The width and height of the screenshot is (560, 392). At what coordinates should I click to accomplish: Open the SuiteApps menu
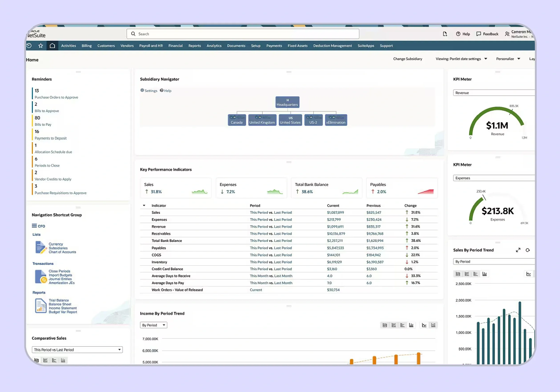coord(366,46)
